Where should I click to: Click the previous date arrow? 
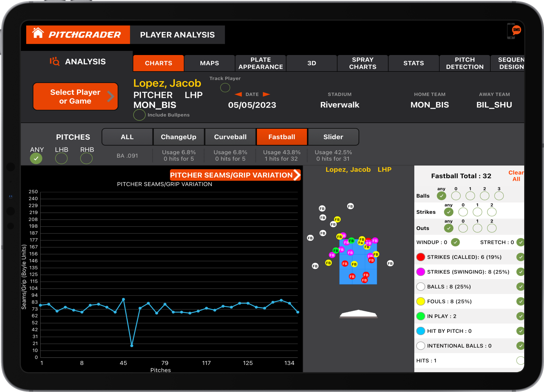238,94
